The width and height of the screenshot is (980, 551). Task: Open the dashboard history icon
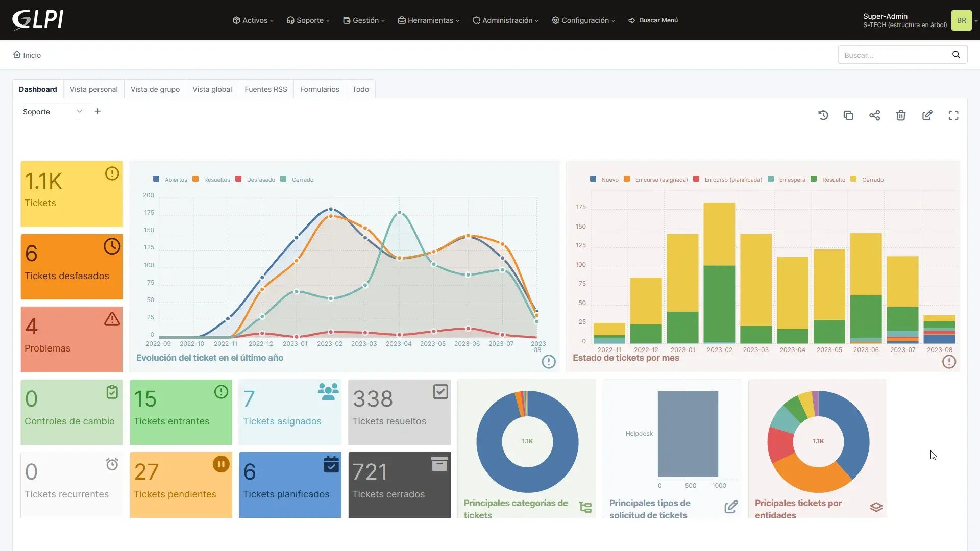[x=823, y=115]
